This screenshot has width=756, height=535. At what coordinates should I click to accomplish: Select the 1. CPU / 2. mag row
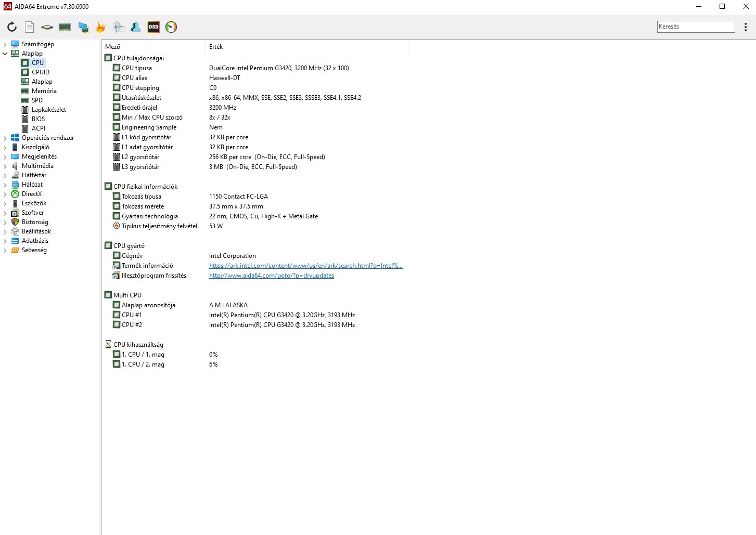(x=255, y=364)
